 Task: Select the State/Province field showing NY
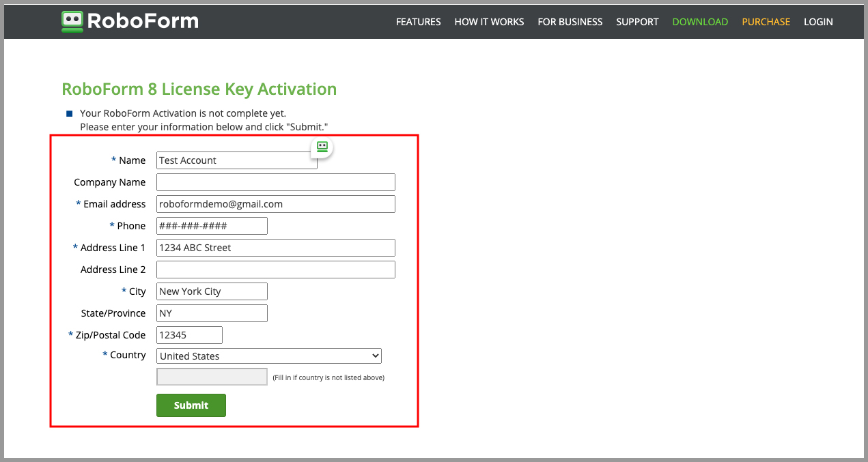tap(212, 313)
